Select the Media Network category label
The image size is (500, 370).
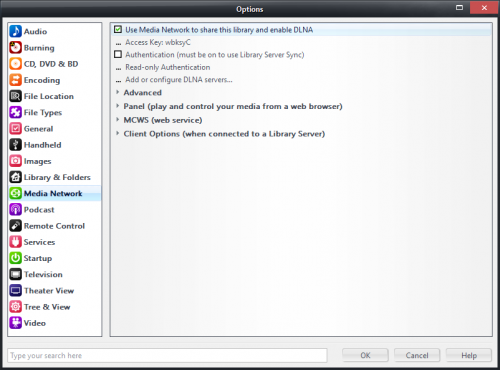coord(53,194)
